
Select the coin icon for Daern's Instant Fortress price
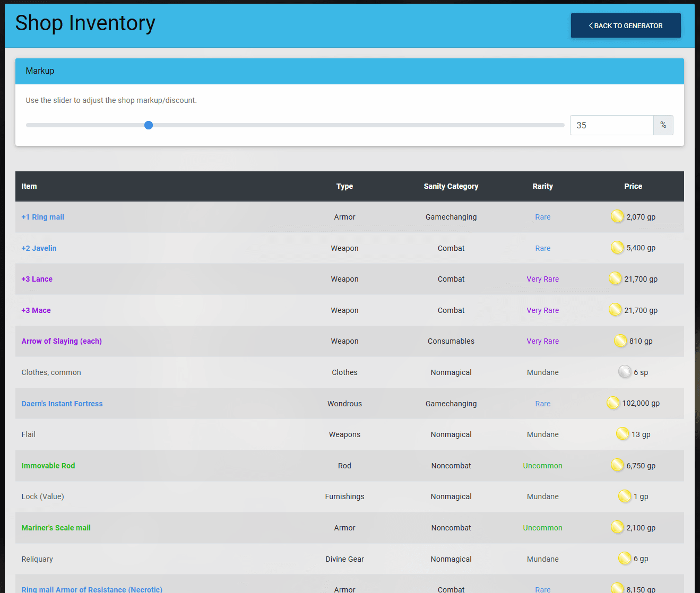click(x=613, y=403)
